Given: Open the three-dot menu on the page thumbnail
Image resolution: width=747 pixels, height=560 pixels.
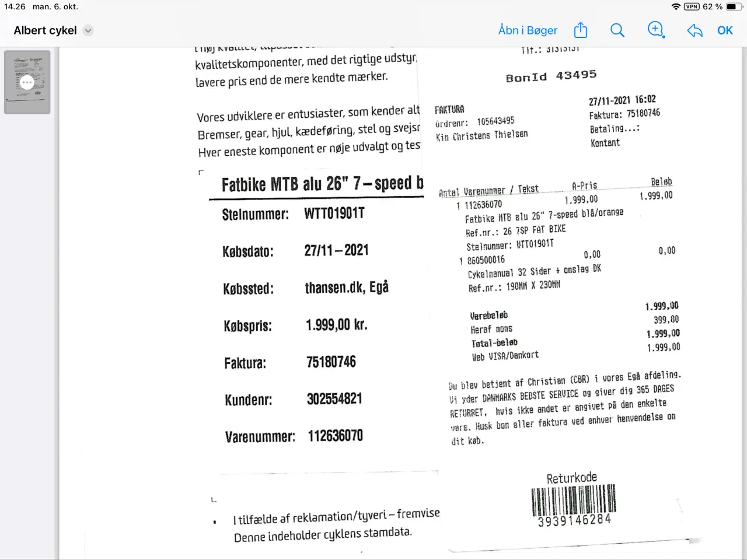Looking at the screenshot, I should [27, 82].
